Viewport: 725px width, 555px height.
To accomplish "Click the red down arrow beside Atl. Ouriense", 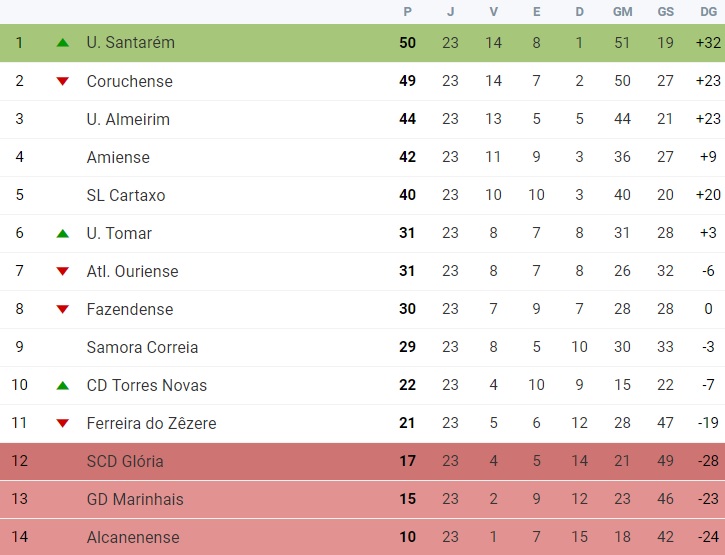I will (x=62, y=271).
